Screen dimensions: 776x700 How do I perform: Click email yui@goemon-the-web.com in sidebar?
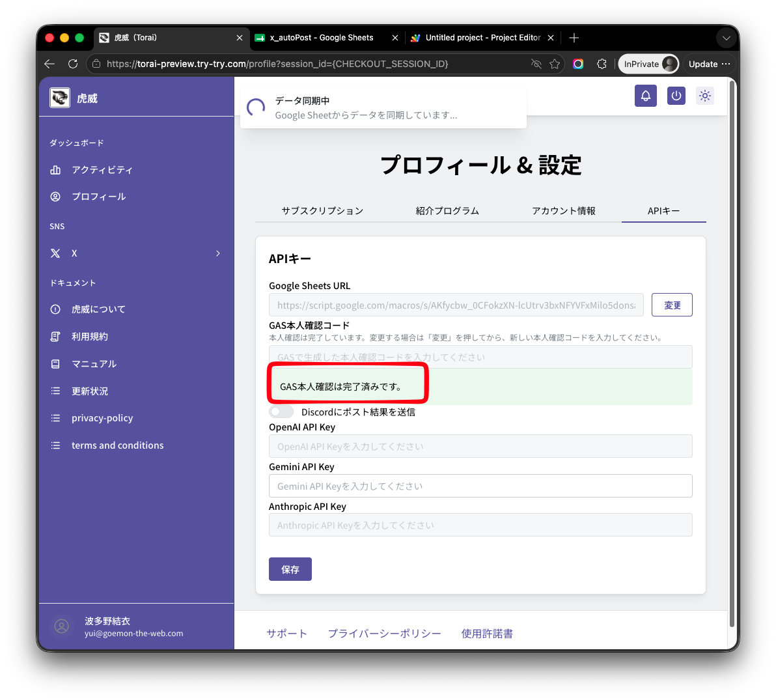[133, 634]
